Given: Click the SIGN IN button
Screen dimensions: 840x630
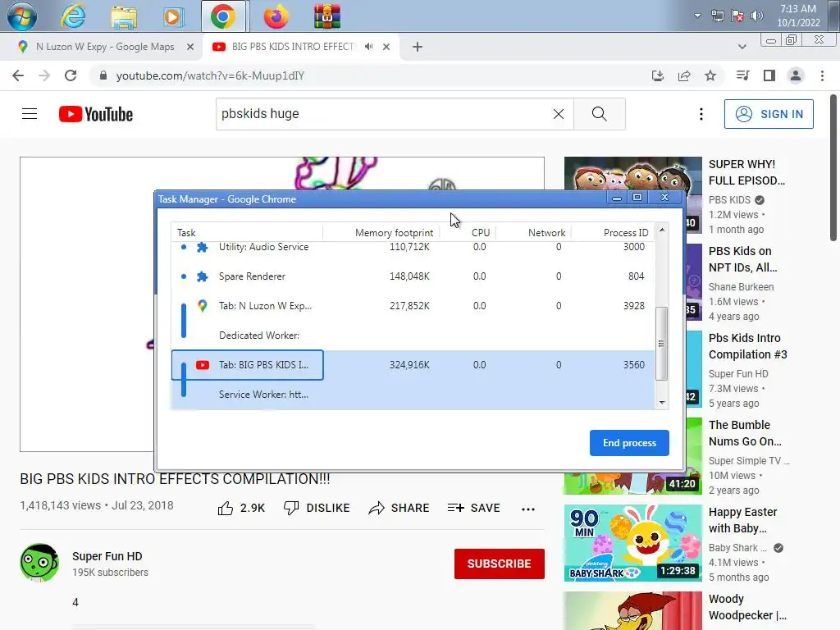Looking at the screenshot, I should click(769, 114).
